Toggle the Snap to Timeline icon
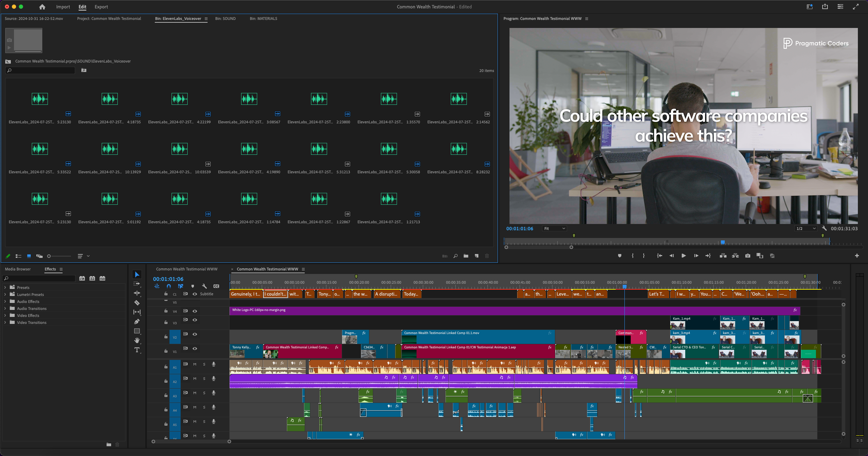868x456 pixels. click(168, 287)
